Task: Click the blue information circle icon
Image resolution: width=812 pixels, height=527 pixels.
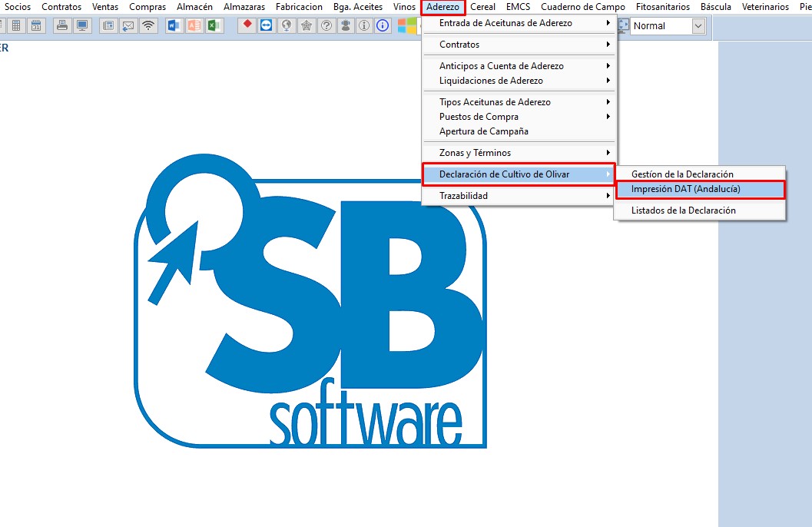Action: click(x=382, y=25)
